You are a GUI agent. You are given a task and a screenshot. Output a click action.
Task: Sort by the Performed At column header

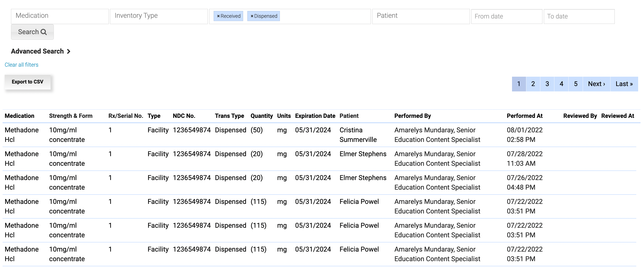click(x=524, y=116)
